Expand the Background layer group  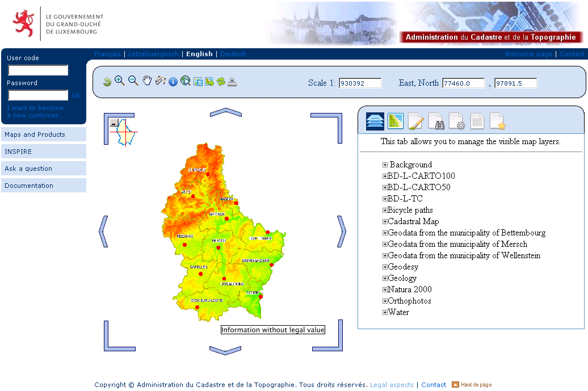coord(385,165)
